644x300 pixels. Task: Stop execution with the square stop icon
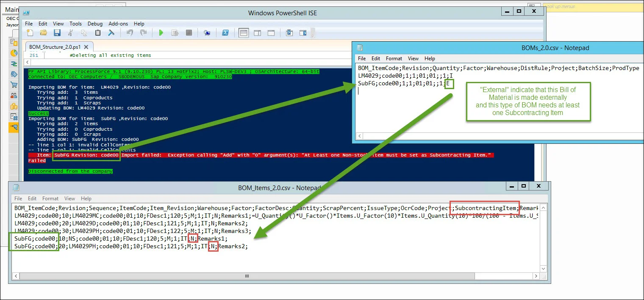coord(189,33)
